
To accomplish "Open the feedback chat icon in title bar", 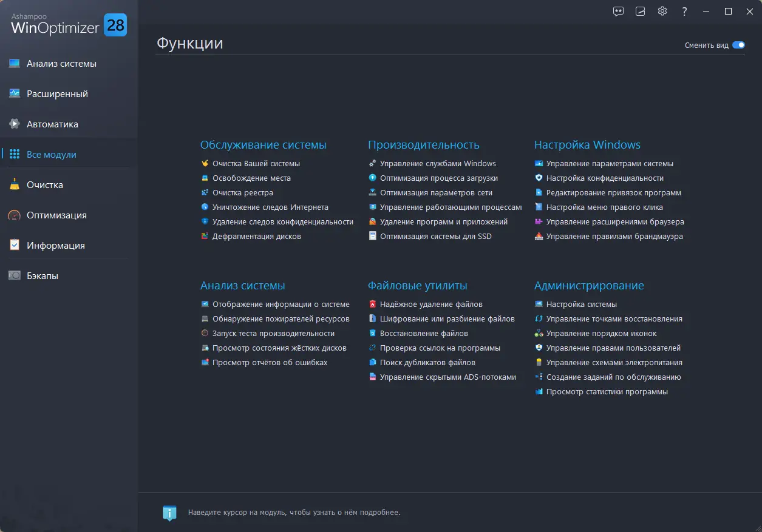I will [x=618, y=11].
